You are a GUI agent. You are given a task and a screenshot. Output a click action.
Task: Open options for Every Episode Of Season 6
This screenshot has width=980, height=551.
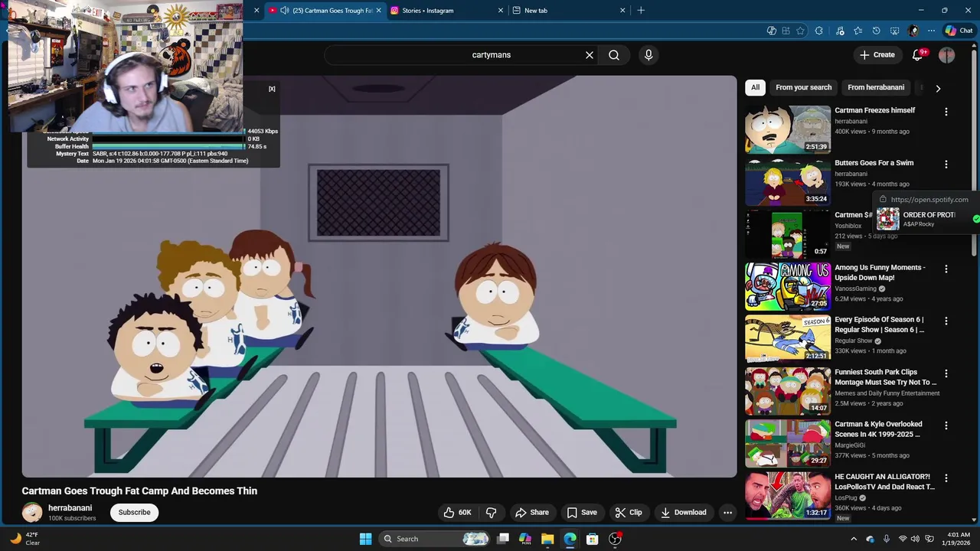coord(946,321)
